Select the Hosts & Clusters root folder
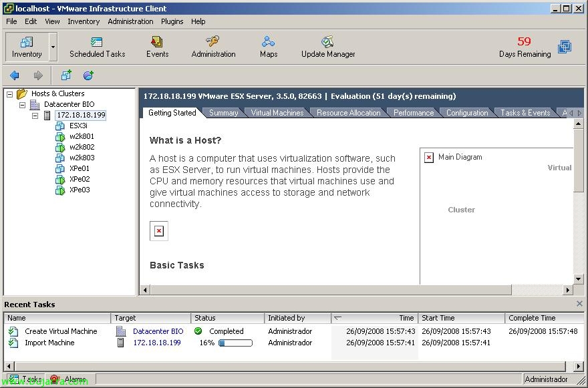This screenshot has height=388, width=588. point(57,93)
